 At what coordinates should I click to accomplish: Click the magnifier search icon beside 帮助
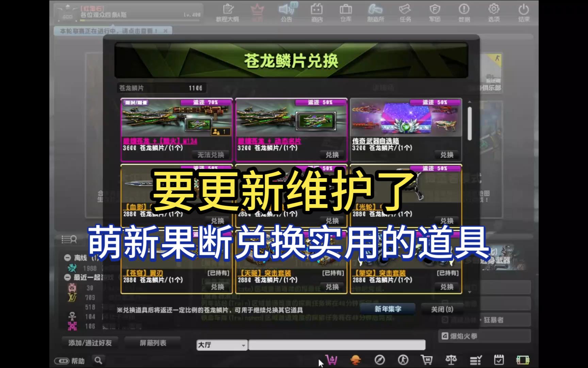pos(98,360)
